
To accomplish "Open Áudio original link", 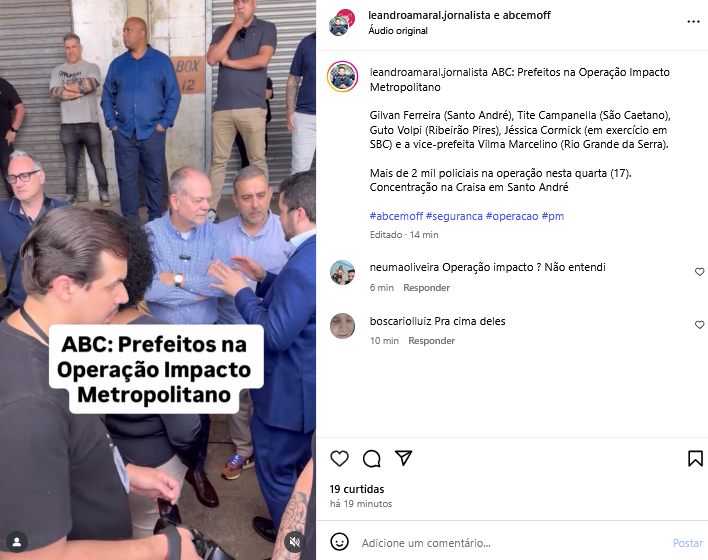I will tap(398, 31).
